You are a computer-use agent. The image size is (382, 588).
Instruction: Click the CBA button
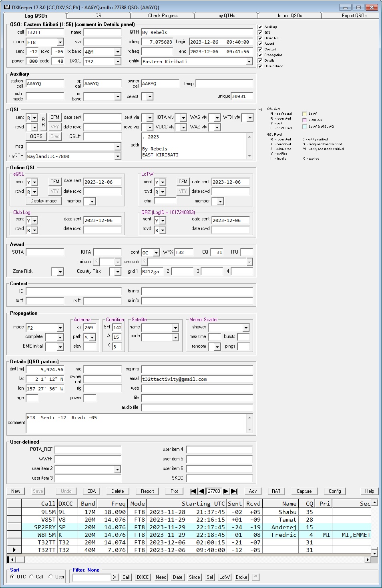tap(92, 491)
